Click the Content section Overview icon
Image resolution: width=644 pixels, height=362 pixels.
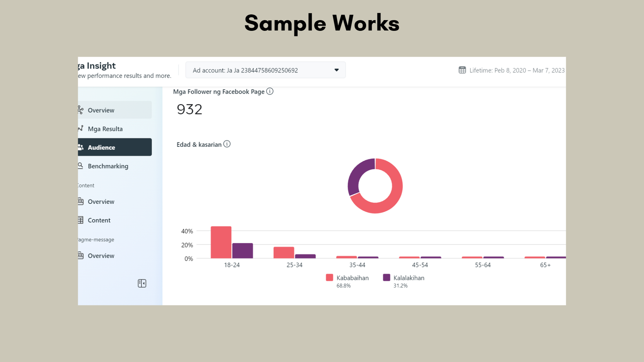[80, 201]
